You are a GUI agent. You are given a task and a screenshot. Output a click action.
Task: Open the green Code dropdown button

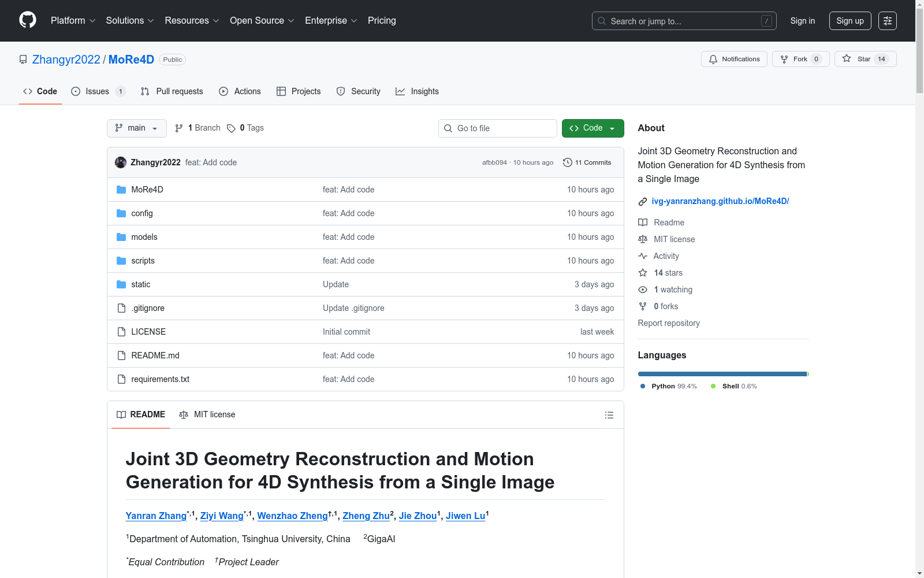593,128
